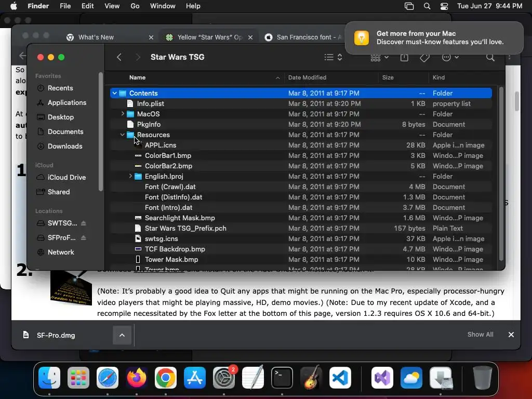532x399 pixels.
Task: Go back in Finder window
Action: (x=119, y=57)
